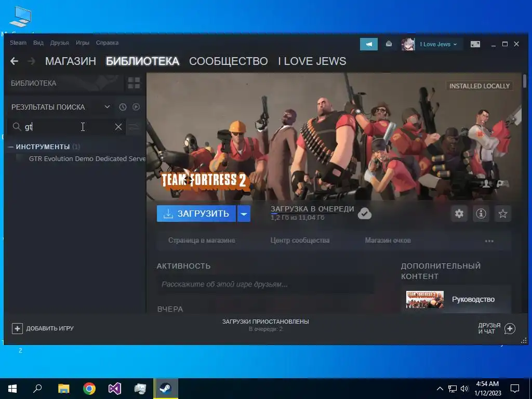Click the Библиотека home header
The image size is (532, 399).
pyautogui.click(x=34, y=83)
